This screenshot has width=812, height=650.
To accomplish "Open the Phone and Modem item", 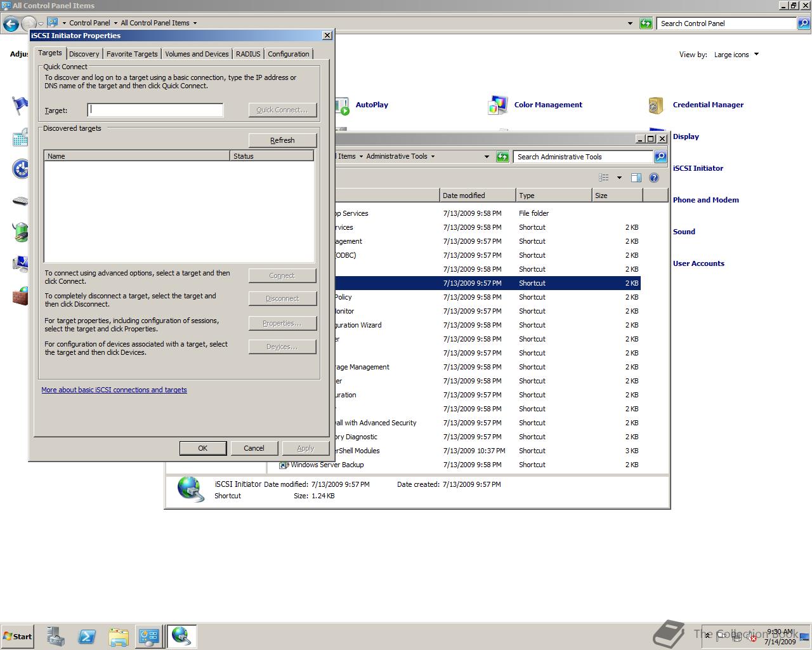I will click(705, 200).
